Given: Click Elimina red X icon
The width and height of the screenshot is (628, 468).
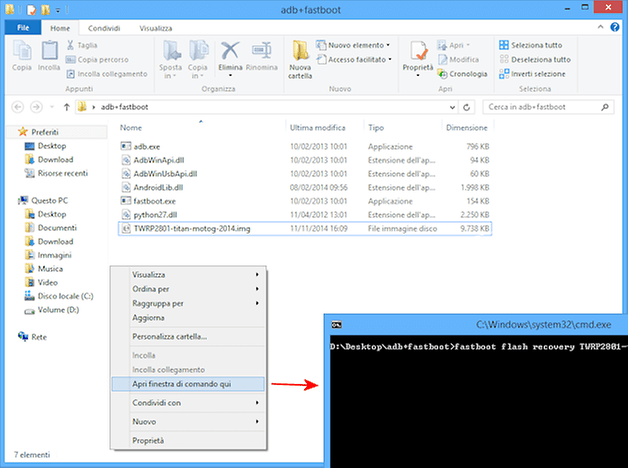Looking at the screenshot, I should (x=230, y=51).
